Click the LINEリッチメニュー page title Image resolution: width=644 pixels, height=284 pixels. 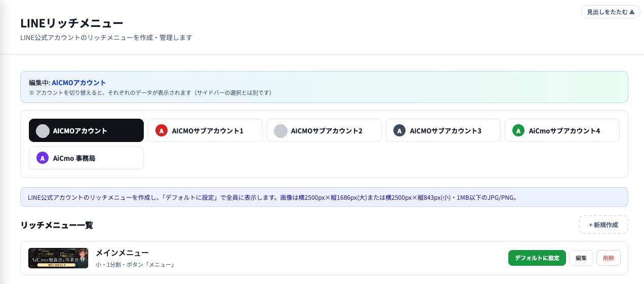pos(71,23)
